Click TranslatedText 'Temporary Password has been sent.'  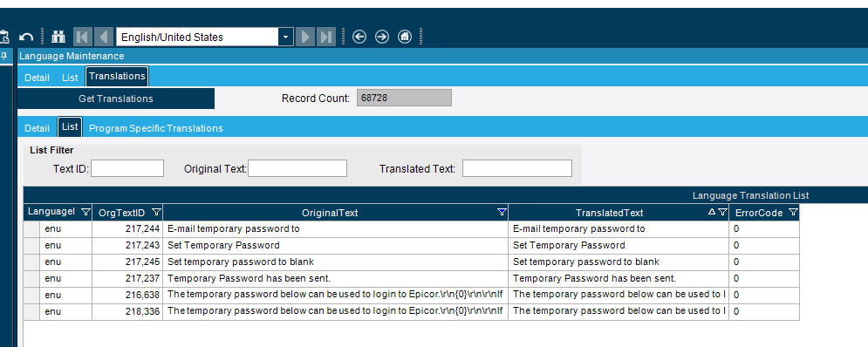(x=619, y=278)
